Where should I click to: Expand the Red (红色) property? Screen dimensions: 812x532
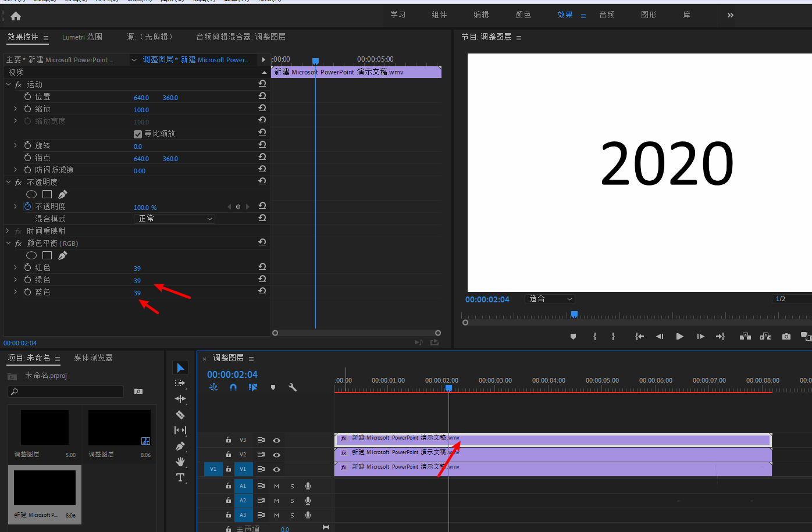tap(16, 267)
